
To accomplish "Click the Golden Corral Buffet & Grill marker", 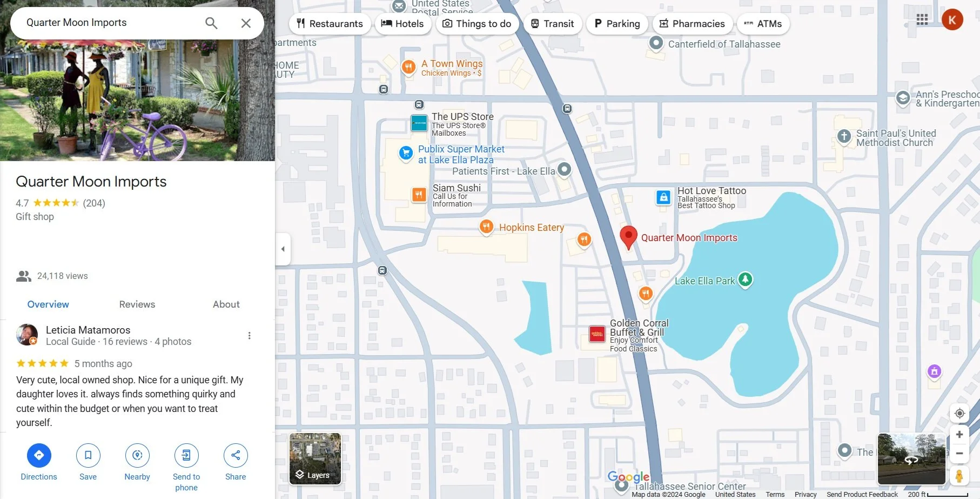I will [597, 334].
